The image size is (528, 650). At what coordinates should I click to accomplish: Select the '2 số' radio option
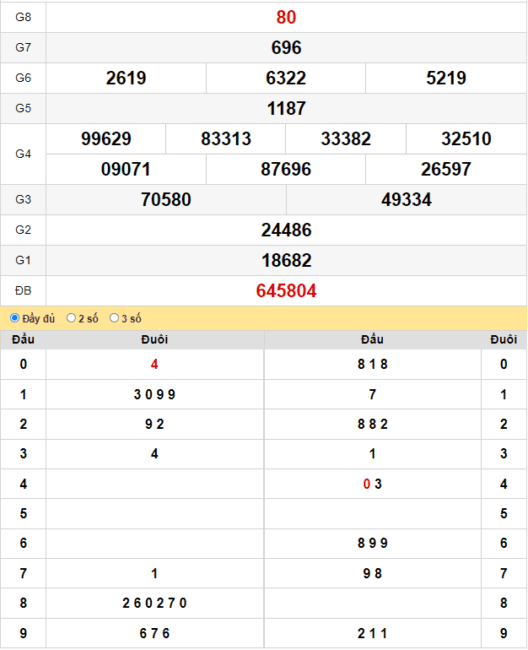point(71,318)
